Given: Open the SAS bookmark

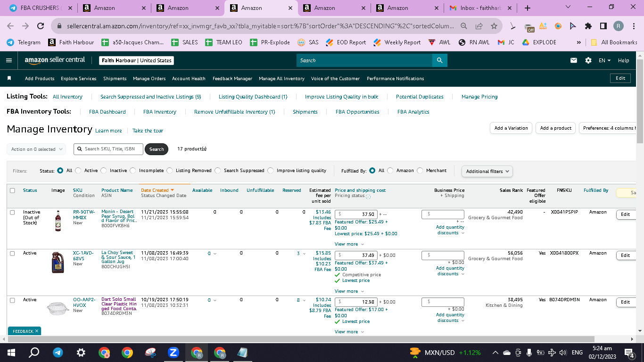Looking at the screenshot, I should coord(308,42).
